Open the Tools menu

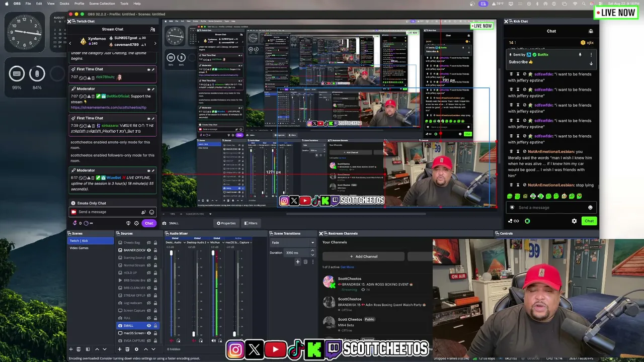(124, 4)
